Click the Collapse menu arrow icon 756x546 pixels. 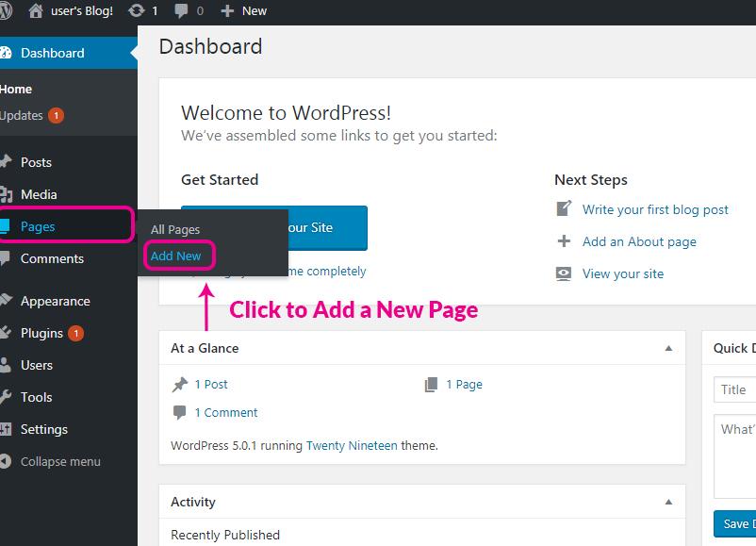click(x=6, y=461)
